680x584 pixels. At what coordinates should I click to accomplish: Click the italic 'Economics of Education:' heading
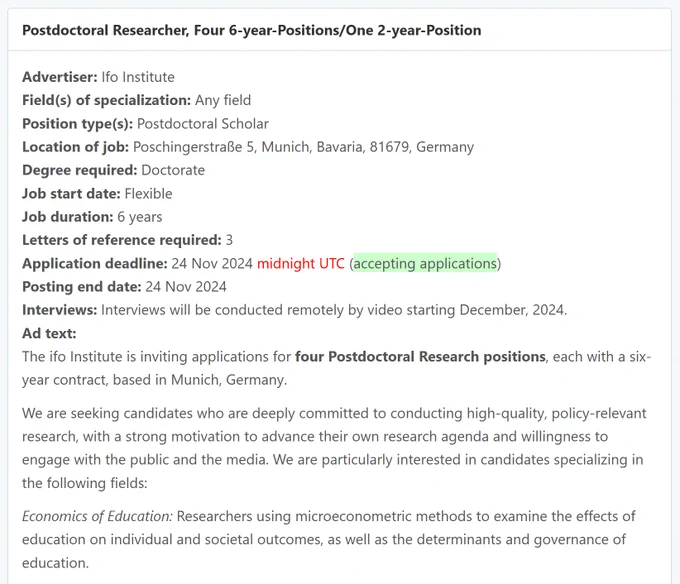pyautogui.click(x=97, y=516)
